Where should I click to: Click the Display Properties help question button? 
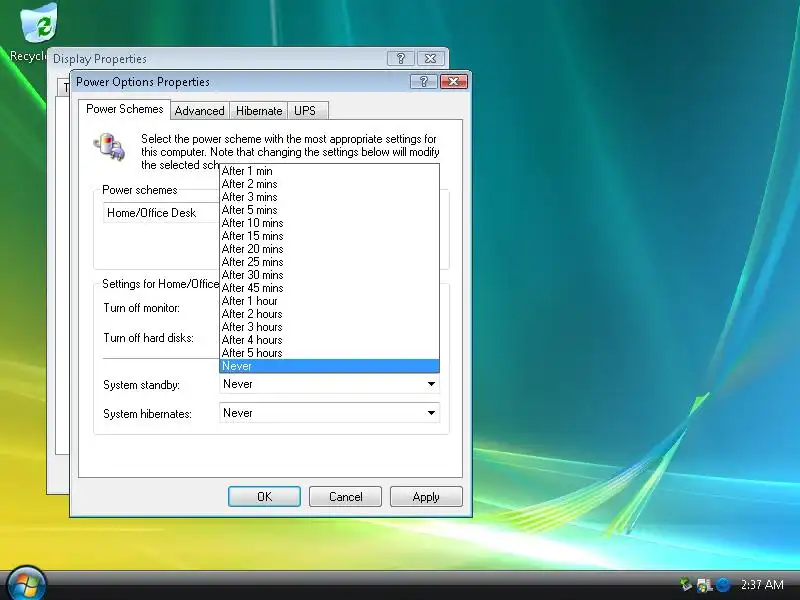(x=401, y=59)
